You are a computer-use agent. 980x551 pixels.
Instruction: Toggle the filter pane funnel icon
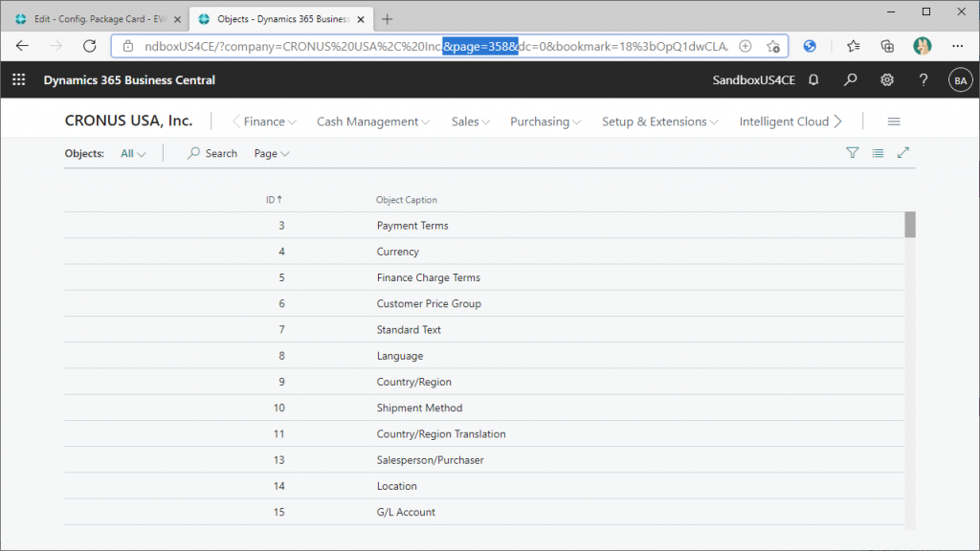tap(852, 153)
